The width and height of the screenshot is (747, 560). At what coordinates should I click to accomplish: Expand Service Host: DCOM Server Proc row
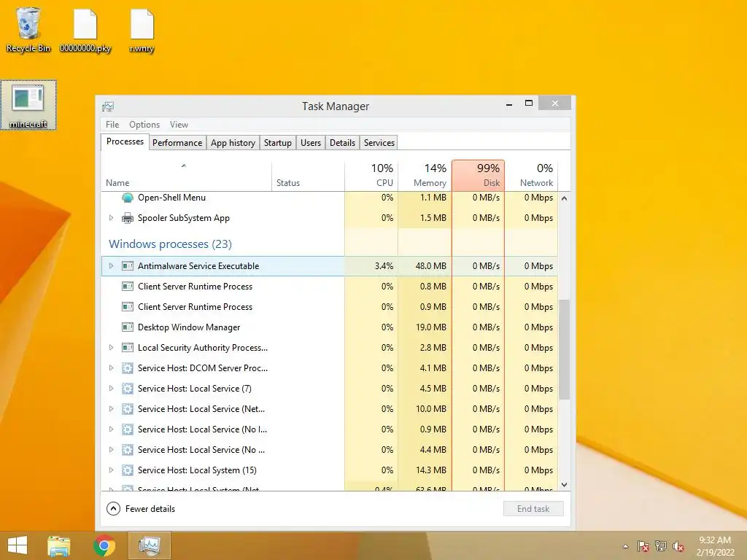click(x=111, y=368)
